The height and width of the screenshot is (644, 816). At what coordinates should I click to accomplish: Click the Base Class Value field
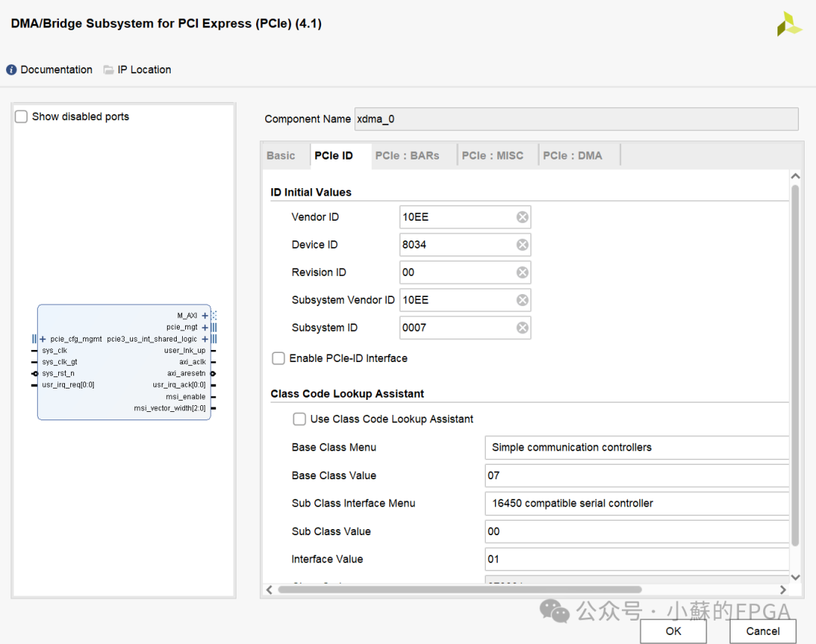(x=637, y=475)
